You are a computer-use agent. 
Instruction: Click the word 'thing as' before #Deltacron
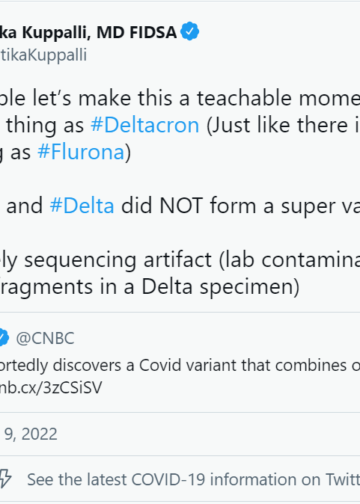(x=45, y=126)
